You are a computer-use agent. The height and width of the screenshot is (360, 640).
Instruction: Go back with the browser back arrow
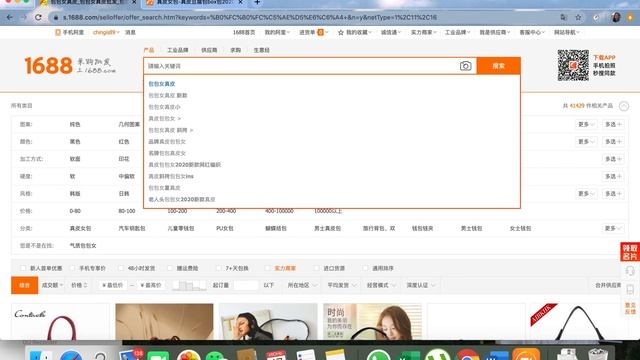(x=9, y=18)
